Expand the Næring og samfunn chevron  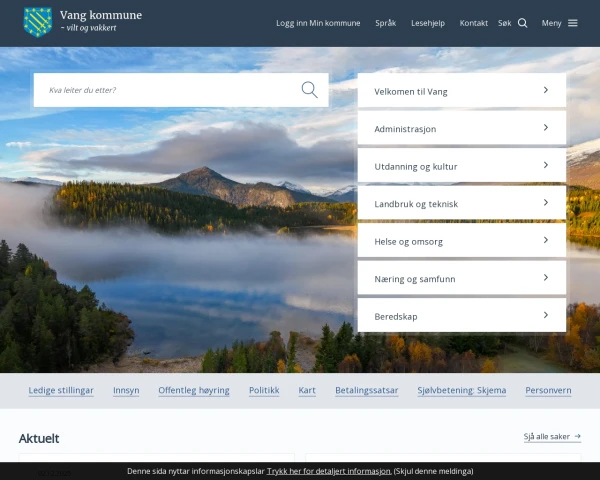(x=546, y=278)
